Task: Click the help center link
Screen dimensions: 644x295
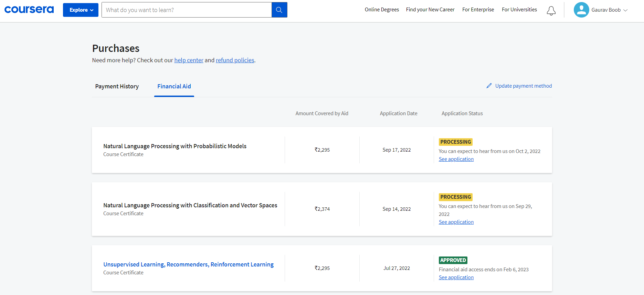Action: click(189, 60)
